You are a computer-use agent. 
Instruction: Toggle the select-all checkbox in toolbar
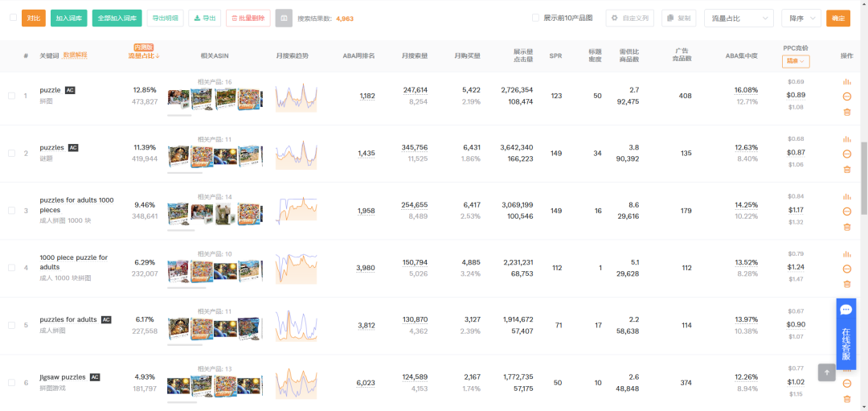[14, 18]
